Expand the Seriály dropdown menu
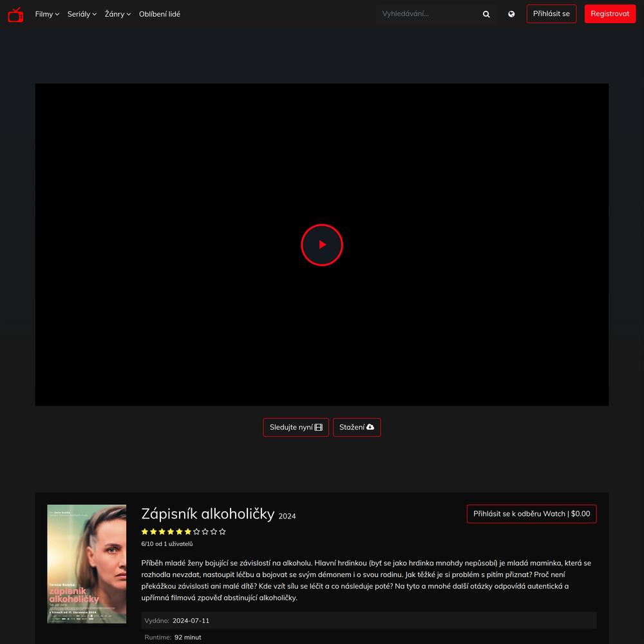Image resolution: width=644 pixels, height=644 pixels. [x=82, y=14]
